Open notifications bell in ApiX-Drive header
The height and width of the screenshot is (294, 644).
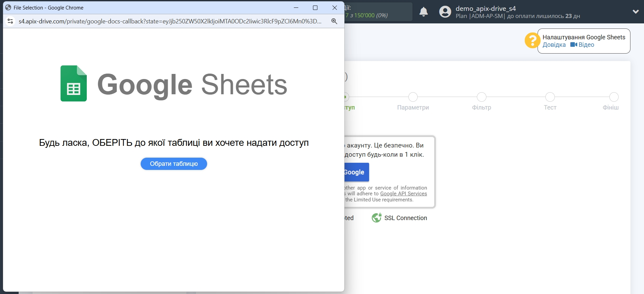pyautogui.click(x=424, y=12)
